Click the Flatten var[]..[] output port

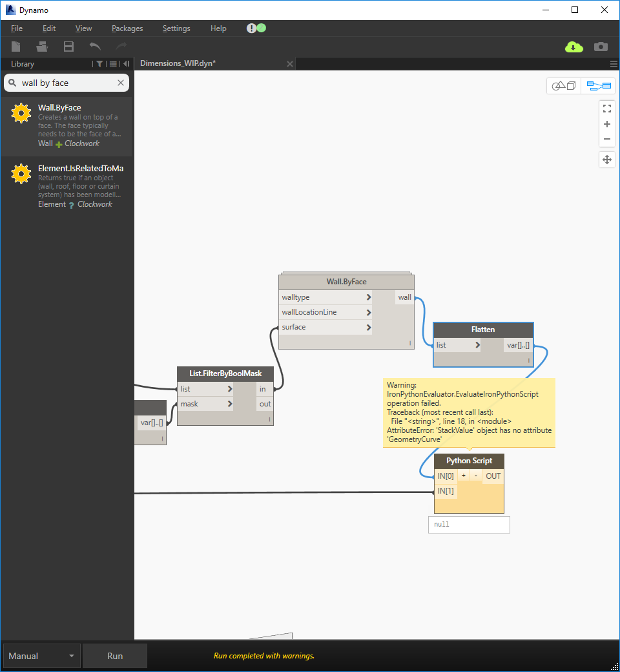point(518,345)
